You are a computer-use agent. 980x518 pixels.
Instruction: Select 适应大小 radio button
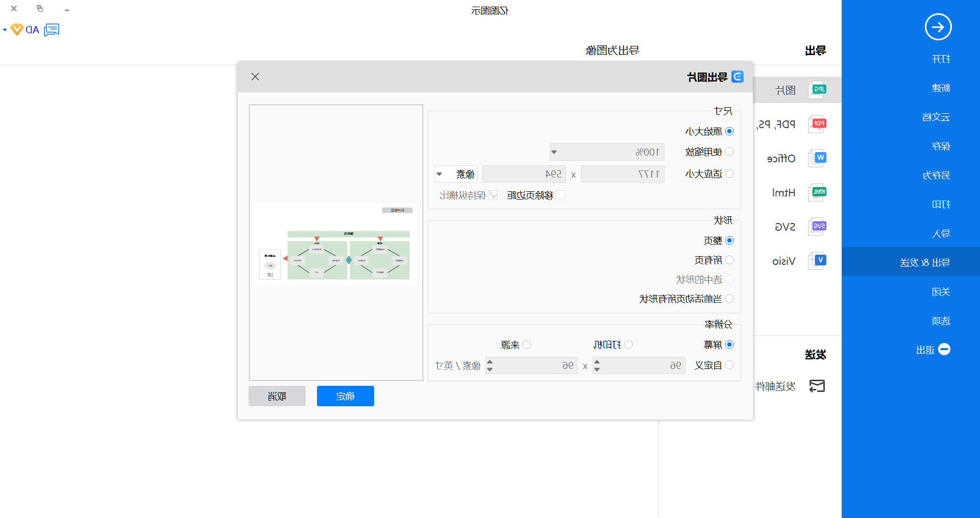tap(729, 174)
